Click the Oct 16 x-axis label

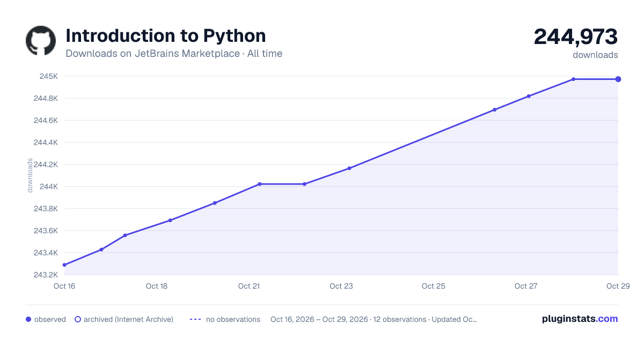(64, 286)
